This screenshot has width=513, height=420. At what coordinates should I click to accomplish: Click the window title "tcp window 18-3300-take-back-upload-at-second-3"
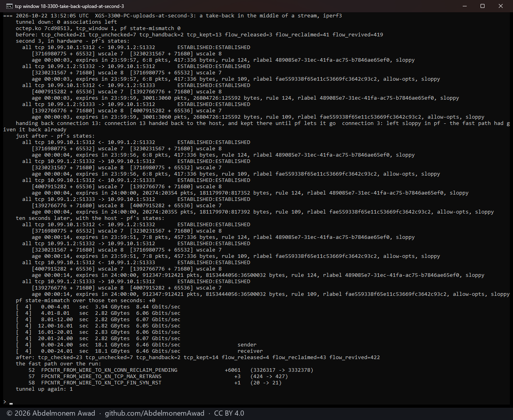coord(69,6)
